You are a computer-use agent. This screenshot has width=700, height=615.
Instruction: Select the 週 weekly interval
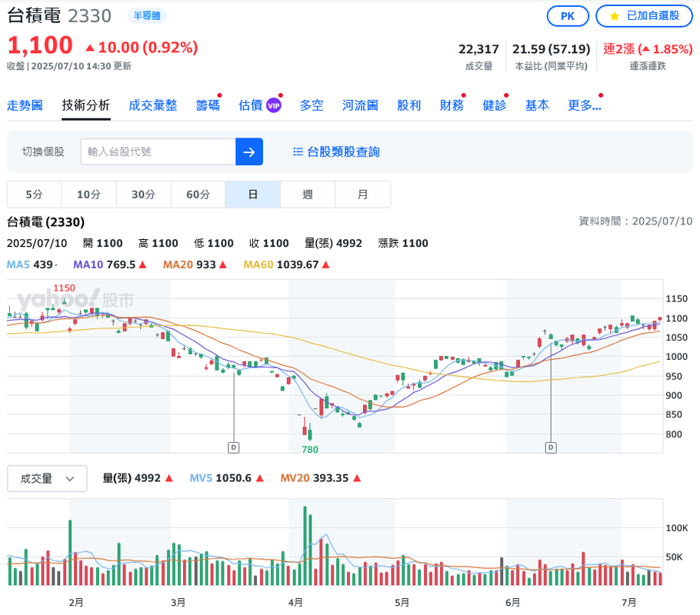click(x=308, y=194)
